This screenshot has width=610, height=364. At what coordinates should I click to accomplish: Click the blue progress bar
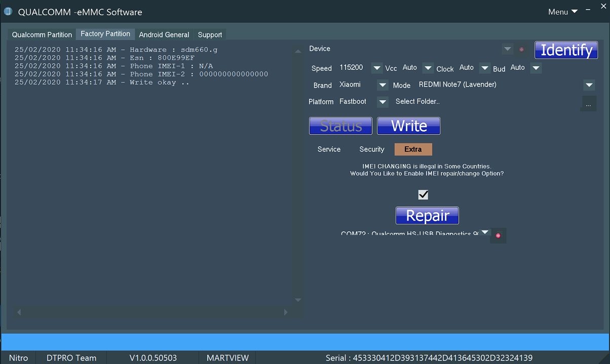(x=305, y=341)
